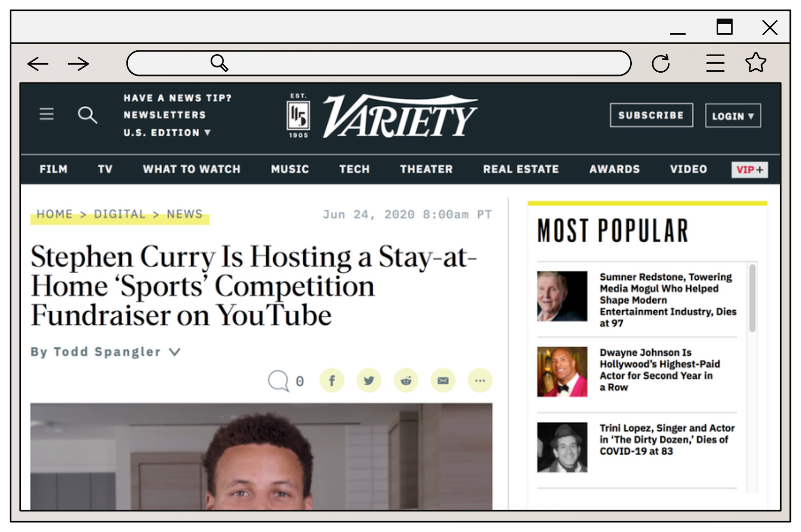
Task: Go to News breadcrumb
Action: point(184,214)
